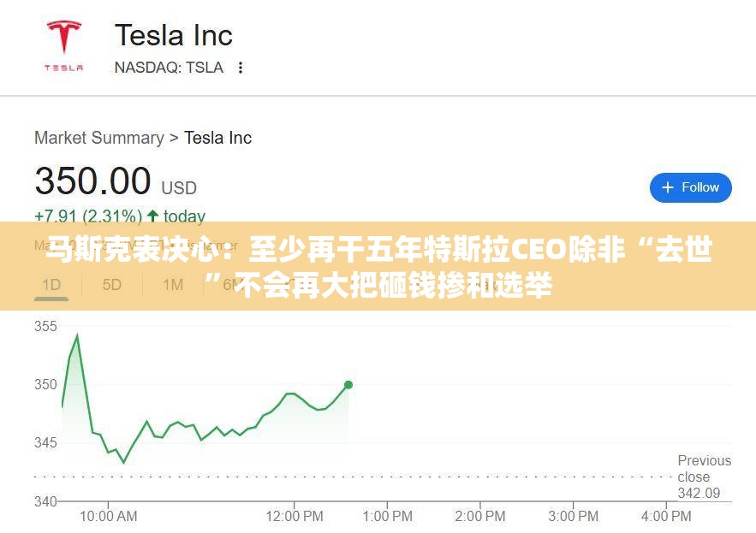Switch to the 1M chart tab
Screen dimensions: 756x533
[x=173, y=285]
